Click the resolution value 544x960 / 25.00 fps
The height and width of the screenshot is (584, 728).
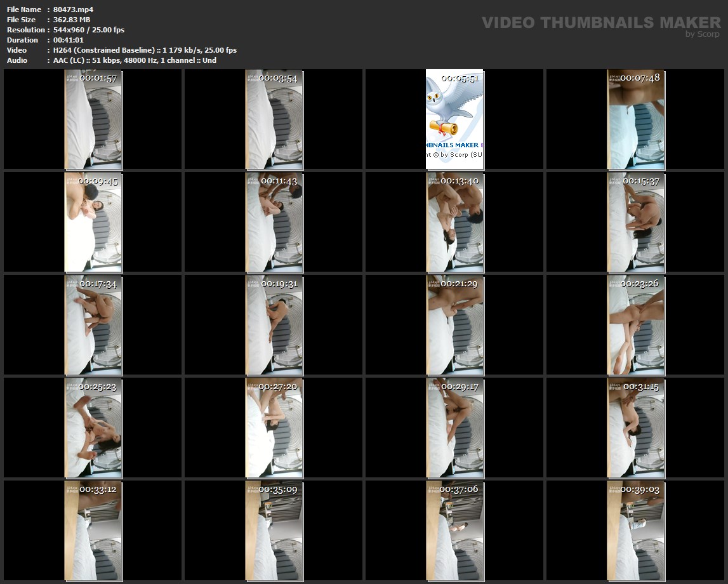click(x=89, y=30)
